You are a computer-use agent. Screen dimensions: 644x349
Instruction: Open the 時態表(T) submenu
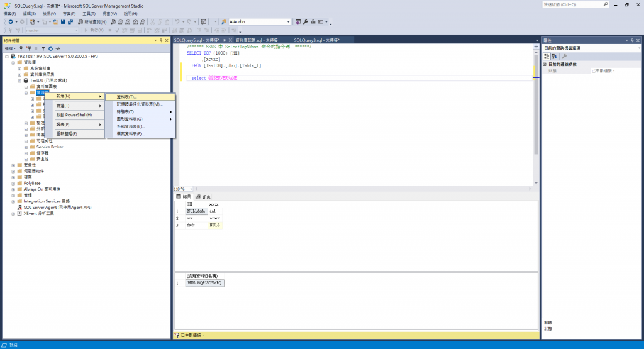140,112
